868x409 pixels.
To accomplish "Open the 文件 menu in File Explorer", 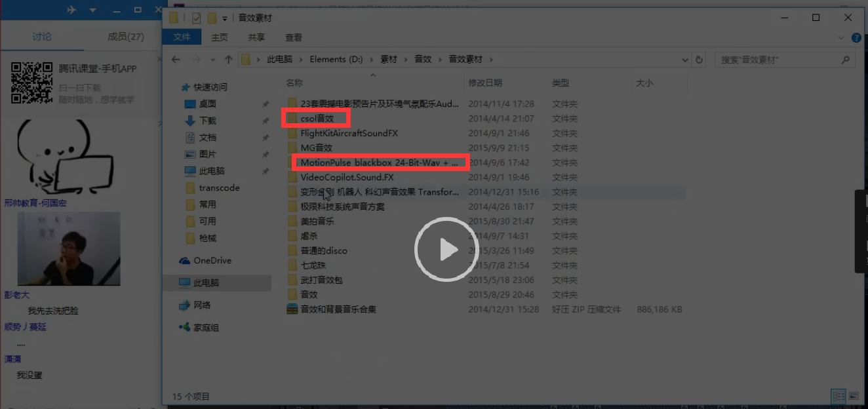I will coord(182,37).
